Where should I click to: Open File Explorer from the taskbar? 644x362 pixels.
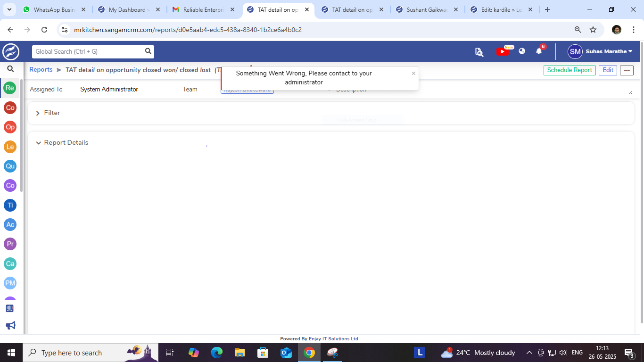[x=239, y=353]
